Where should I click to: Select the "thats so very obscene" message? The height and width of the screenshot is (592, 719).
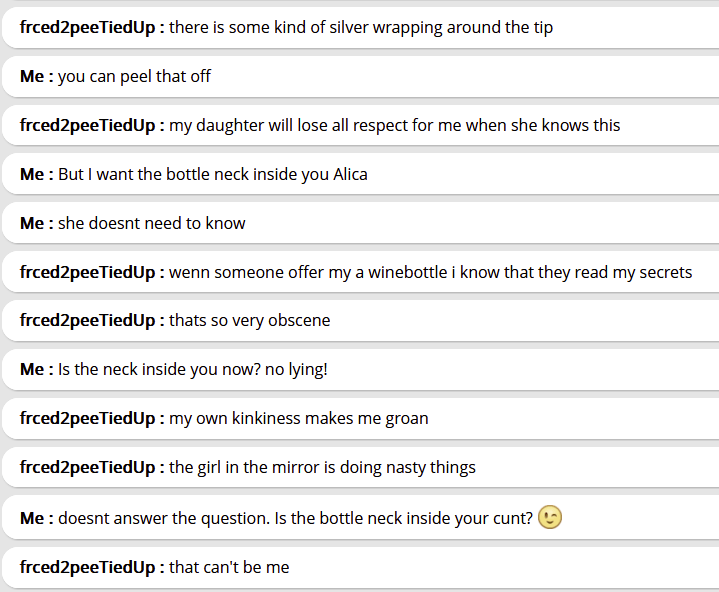[x=249, y=321]
